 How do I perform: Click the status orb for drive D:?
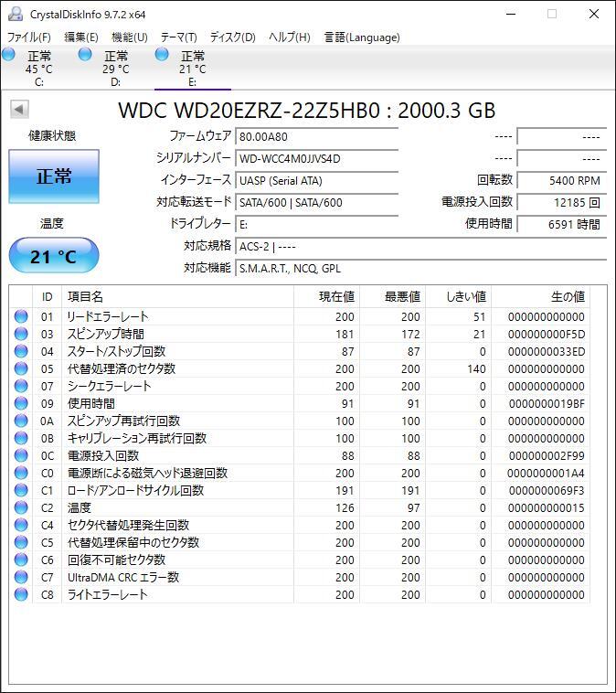(85, 55)
